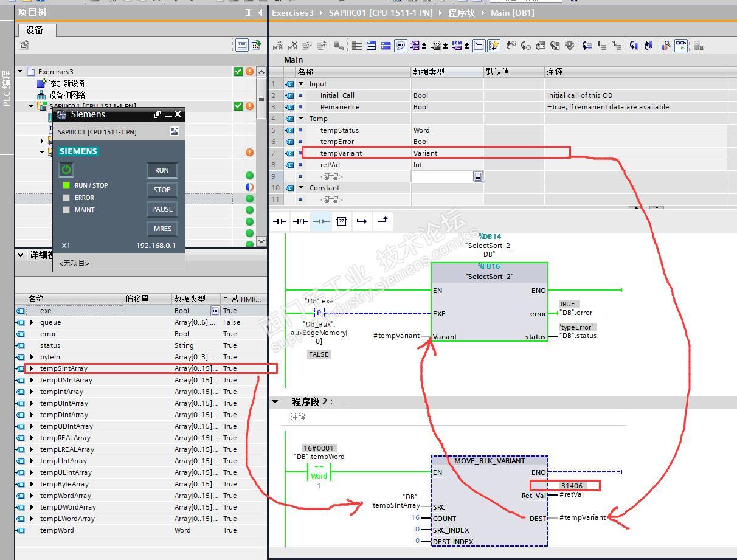Insert a normally open contact
The width and height of the screenshot is (737, 560).
[280, 221]
